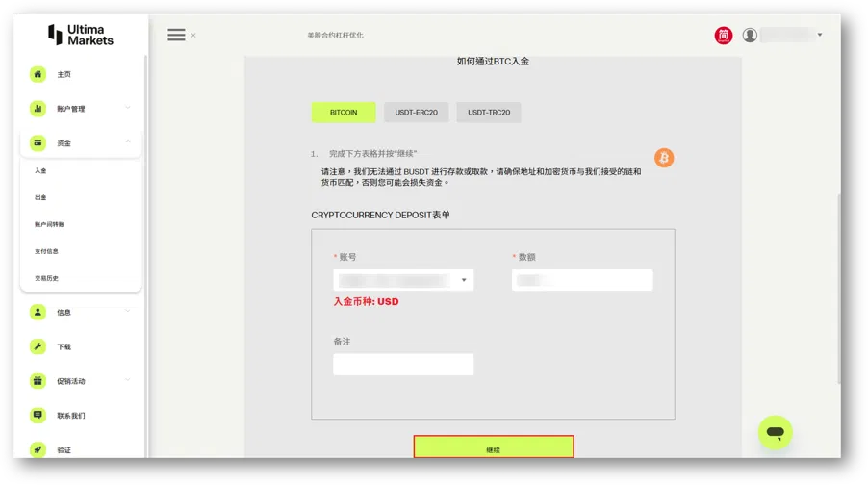Image resolution: width=868 pixels, height=485 pixels.
Task: Open 交易历史 transaction history
Action: coord(46,278)
